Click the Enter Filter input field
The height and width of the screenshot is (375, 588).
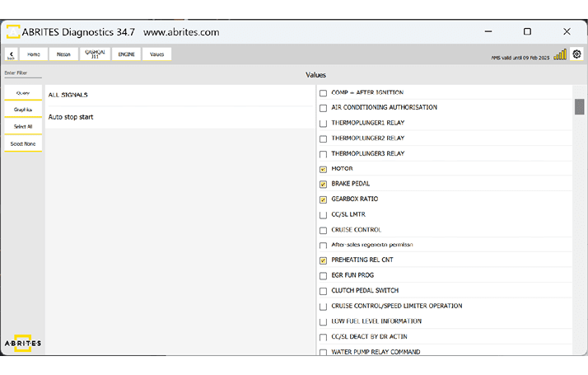click(23, 73)
